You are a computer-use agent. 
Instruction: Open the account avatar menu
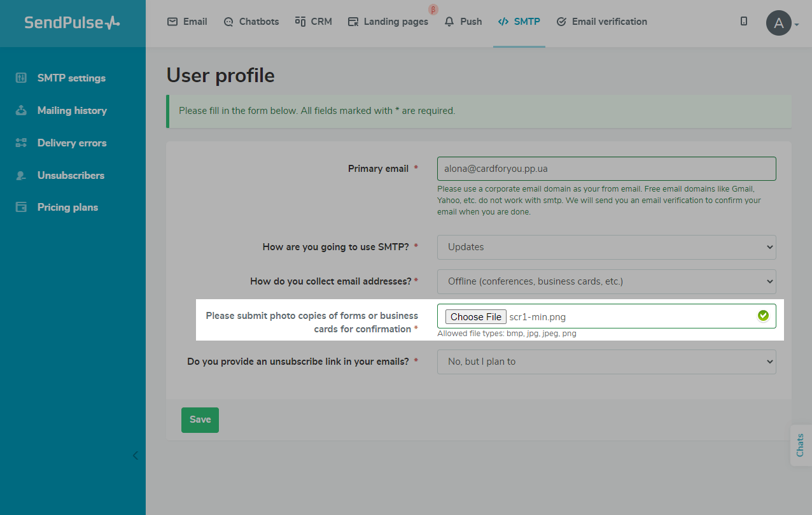pos(780,24)
